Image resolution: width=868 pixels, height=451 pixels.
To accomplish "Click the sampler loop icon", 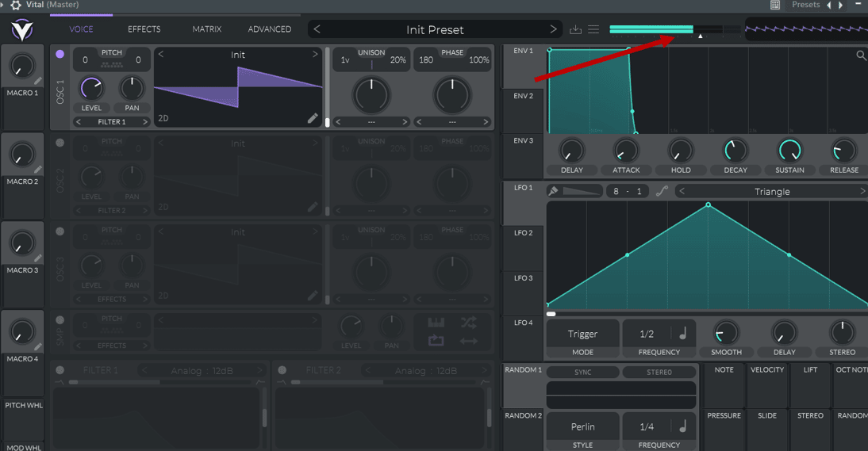I will click(436, 341).
